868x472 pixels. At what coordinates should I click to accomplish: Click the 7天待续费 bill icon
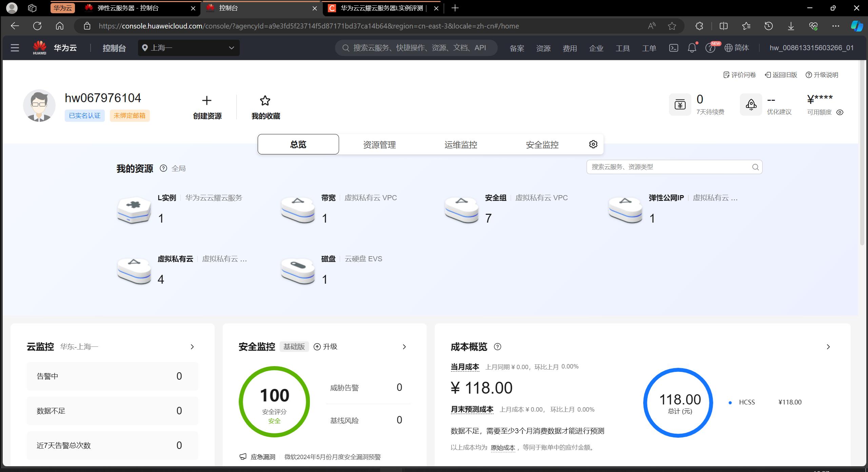680,105
